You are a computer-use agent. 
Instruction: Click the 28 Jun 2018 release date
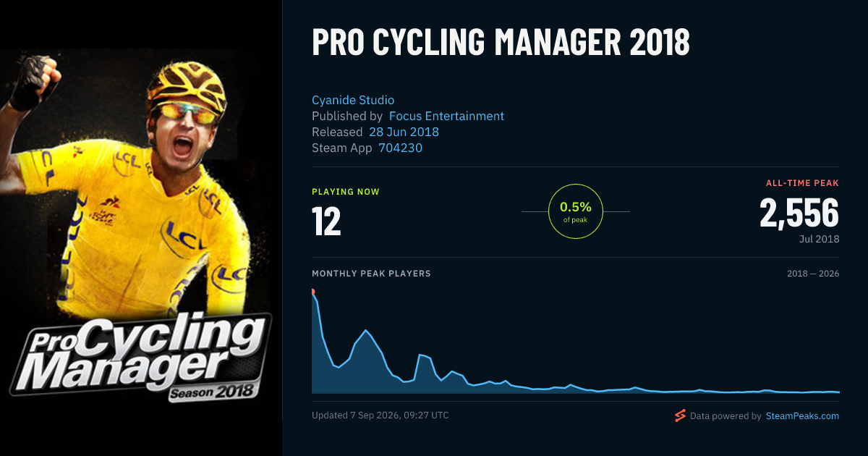tap(404, 132)
